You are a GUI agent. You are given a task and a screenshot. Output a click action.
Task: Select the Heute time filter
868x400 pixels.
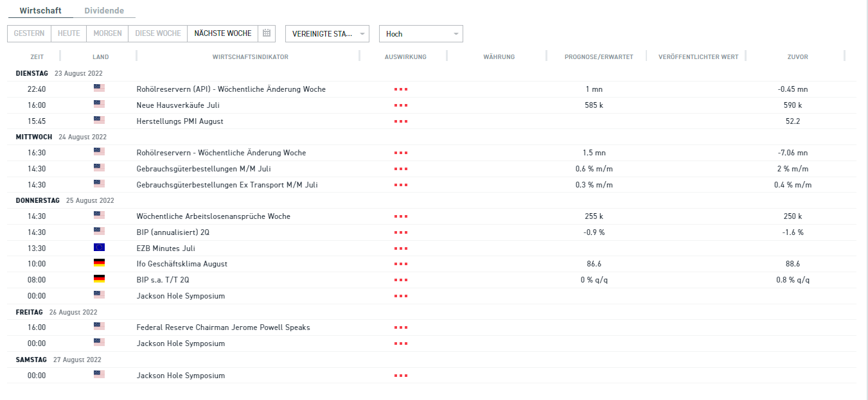tap(69, 33)
